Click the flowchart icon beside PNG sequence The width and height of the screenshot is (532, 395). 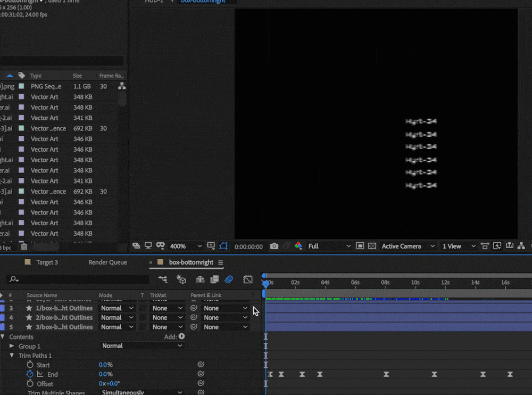click(x=122, y=86)
